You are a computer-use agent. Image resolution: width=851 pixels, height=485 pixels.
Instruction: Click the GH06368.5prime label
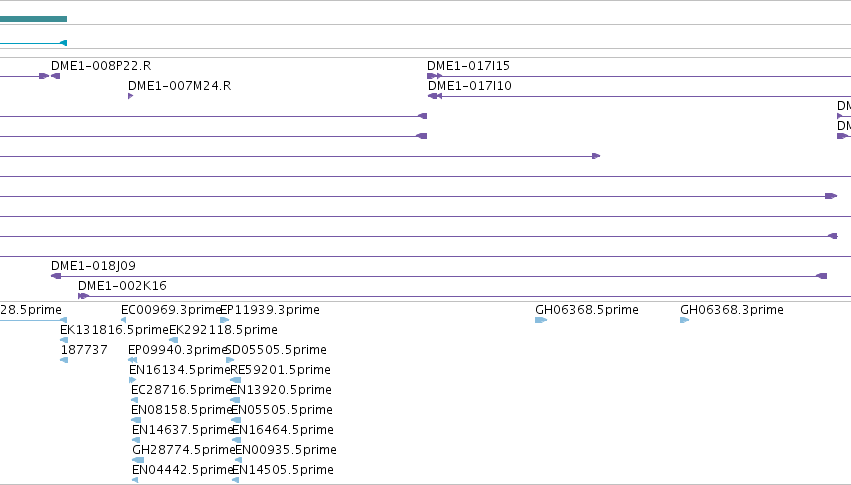pos(587,310)
